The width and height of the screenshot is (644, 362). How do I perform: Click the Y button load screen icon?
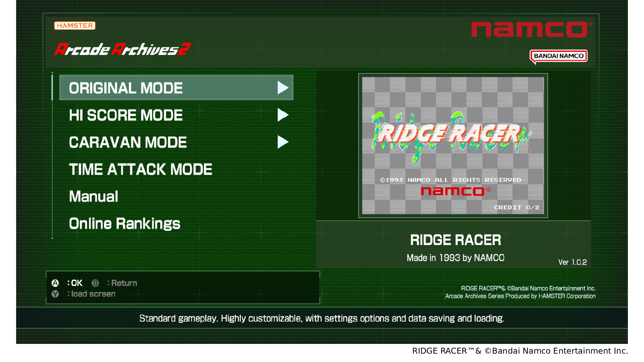click(x=55, y=294)
